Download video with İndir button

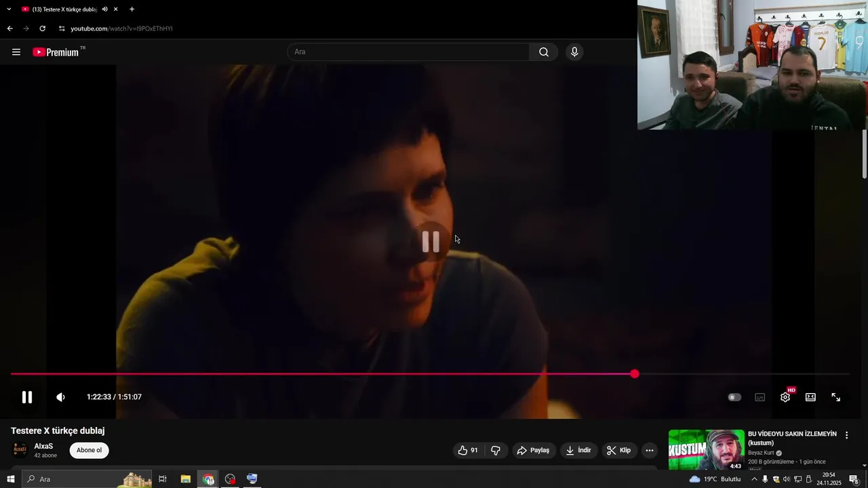(x=578, y=450)
